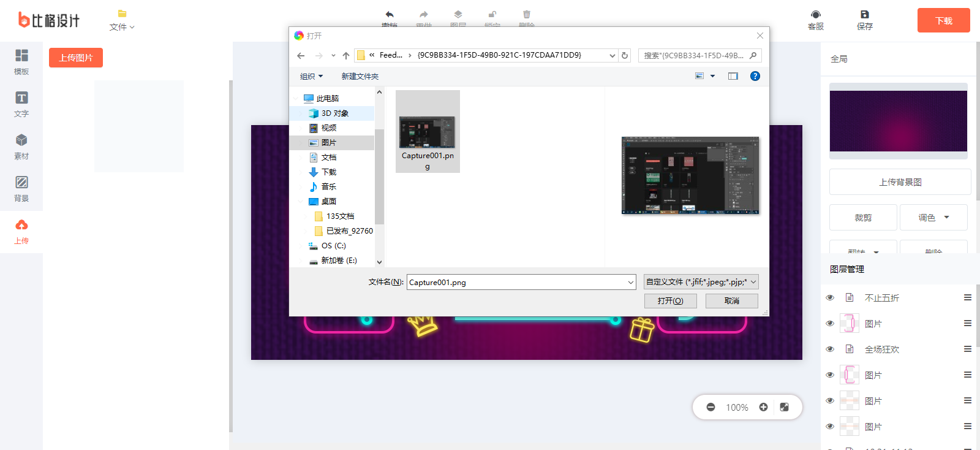Screen dimensions: 980x450
Task: Expand the 调色 color adjust dropdown
Action: pos(933,218)
